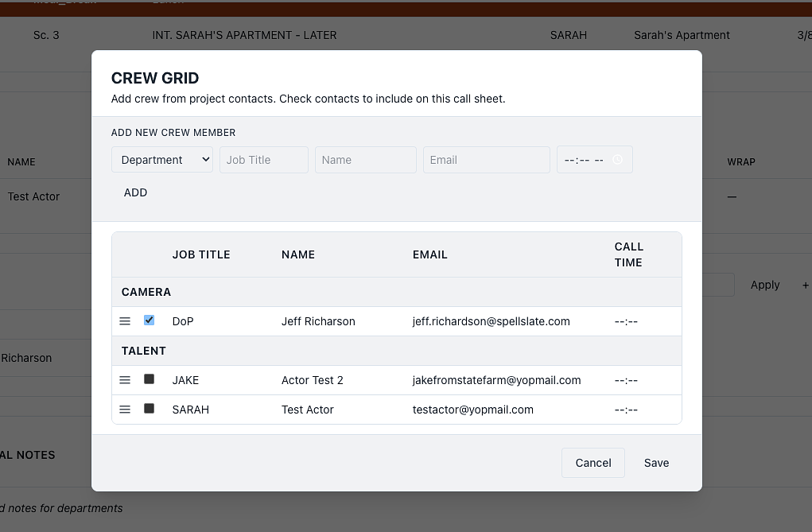Check SARAH to include on call sheet
Viewport: 812px width, 532px height.
coord(149,409)
